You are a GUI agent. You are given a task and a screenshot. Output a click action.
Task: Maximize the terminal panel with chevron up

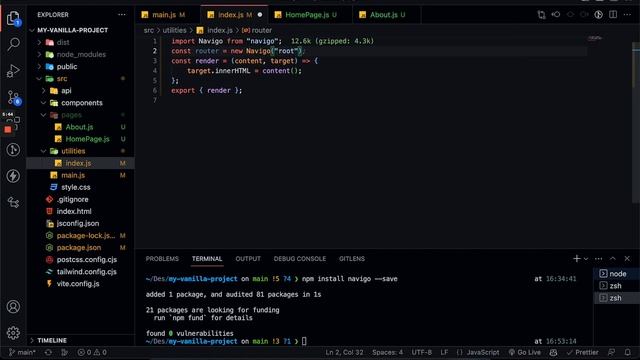[613, 258]
